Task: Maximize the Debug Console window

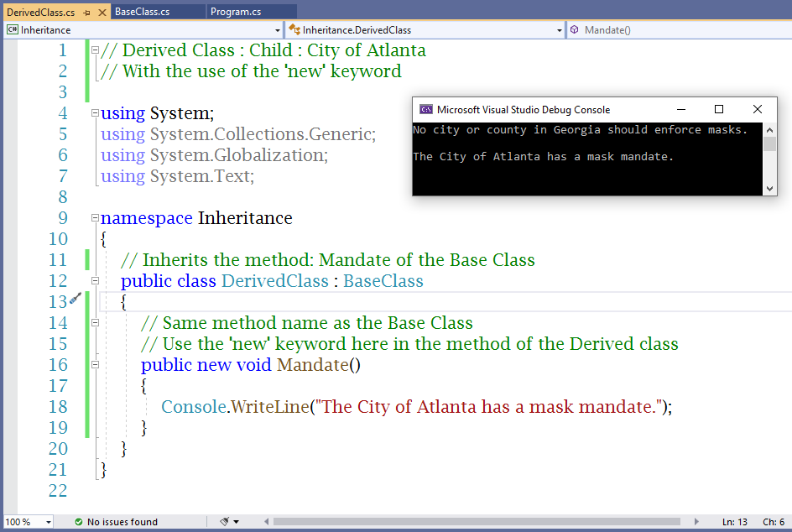Action: point(719,109)
